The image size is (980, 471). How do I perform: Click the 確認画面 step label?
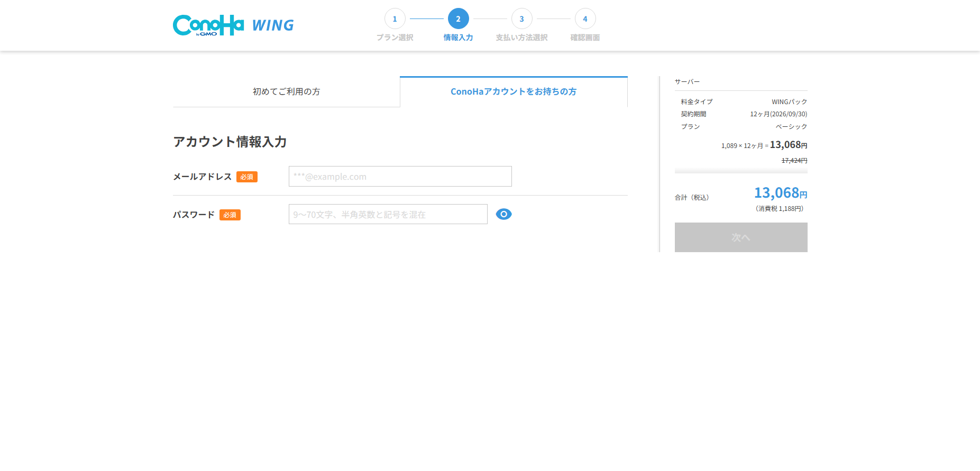coord(585,38)
